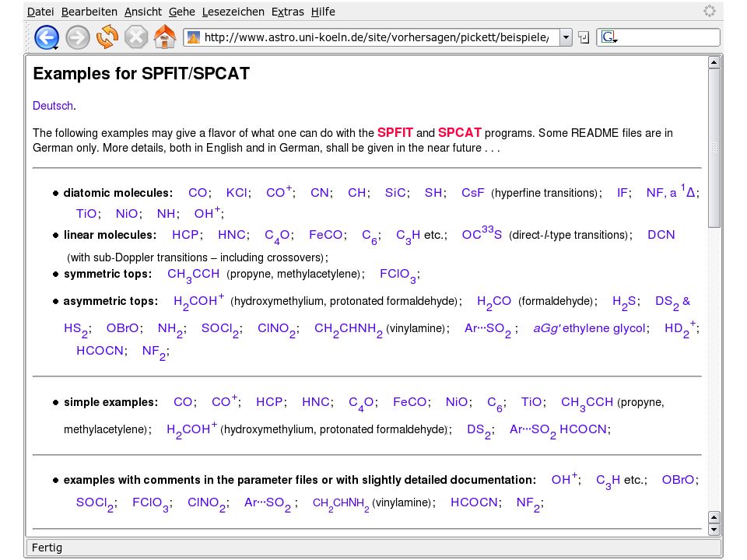Open OH+ in the commented examples section

coord(565,478)
